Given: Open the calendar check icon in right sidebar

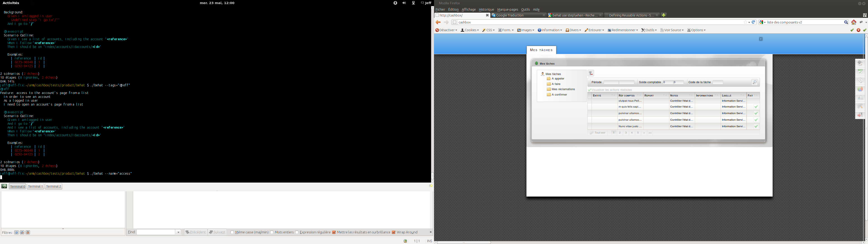Looking at the screenshot, I should (x=860, y=72).
